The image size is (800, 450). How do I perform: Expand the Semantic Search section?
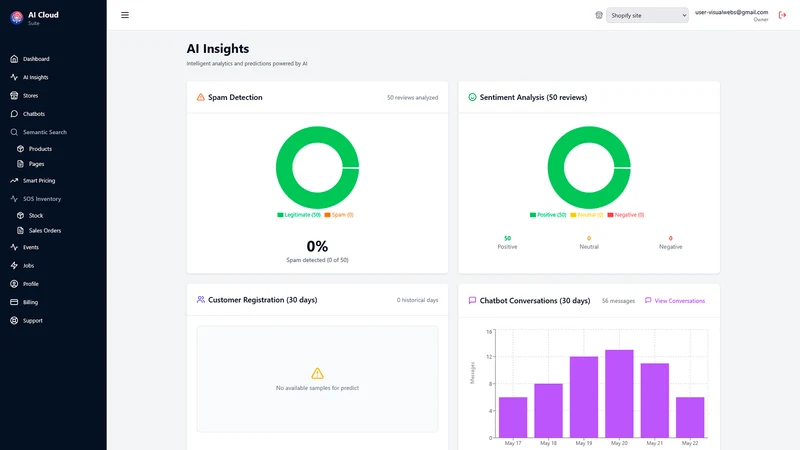click(45, 132)
